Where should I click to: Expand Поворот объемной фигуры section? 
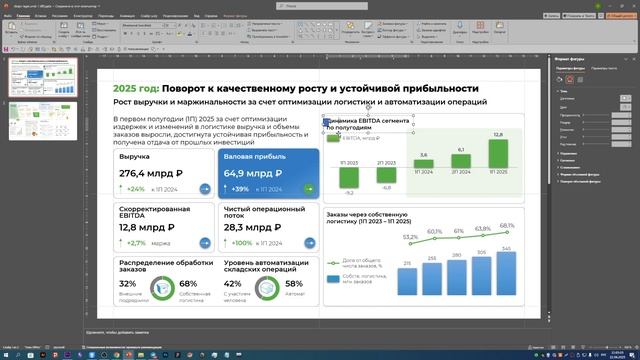click(579, 181)
